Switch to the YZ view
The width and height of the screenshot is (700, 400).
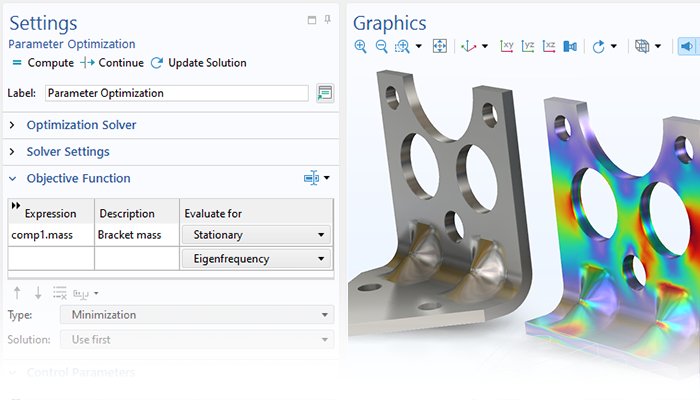point(528,46)
